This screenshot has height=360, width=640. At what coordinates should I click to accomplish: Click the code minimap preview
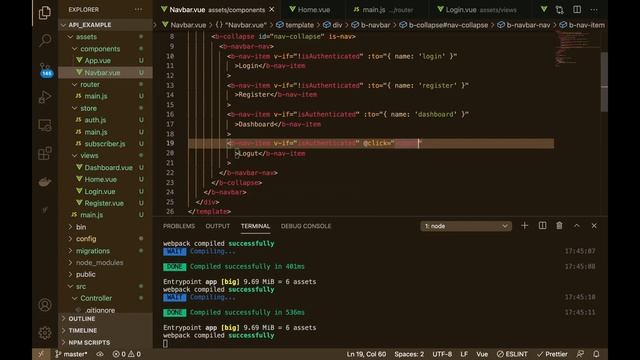pos(576,48)
